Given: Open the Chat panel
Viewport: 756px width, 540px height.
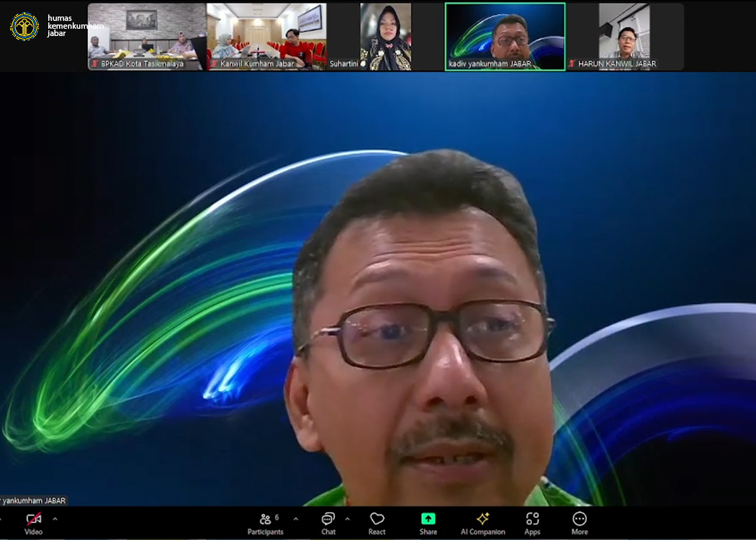Looking at the screenshot, I should [x=328, y=521].
